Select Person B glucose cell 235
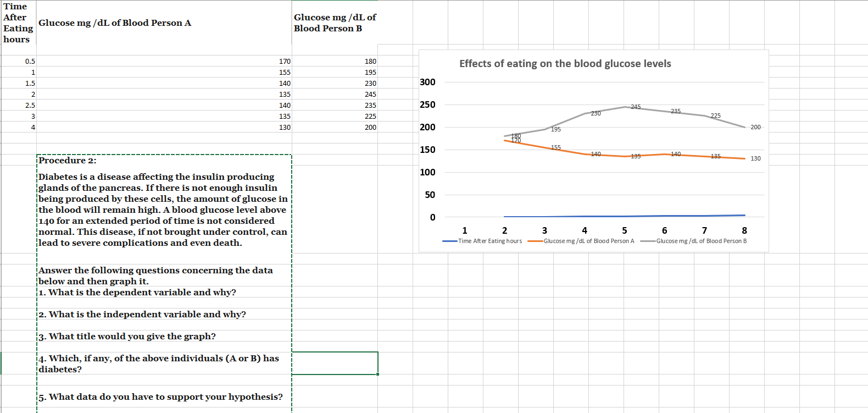The image size is (868, 413). pos(335,105)
